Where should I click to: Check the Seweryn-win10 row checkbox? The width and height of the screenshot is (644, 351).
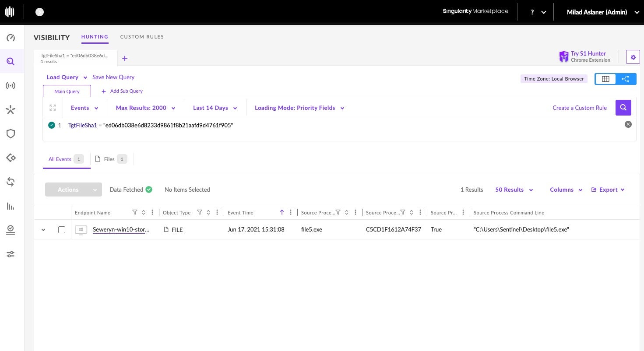coord(62,230)
